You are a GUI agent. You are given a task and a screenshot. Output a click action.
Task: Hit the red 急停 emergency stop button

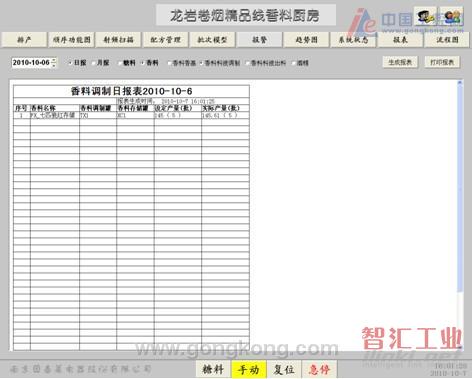tap(319, 369)
